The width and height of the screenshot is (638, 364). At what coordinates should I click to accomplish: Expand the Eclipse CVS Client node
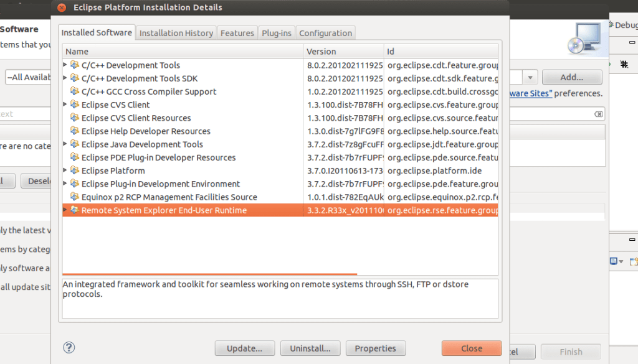tap(65, 105)
